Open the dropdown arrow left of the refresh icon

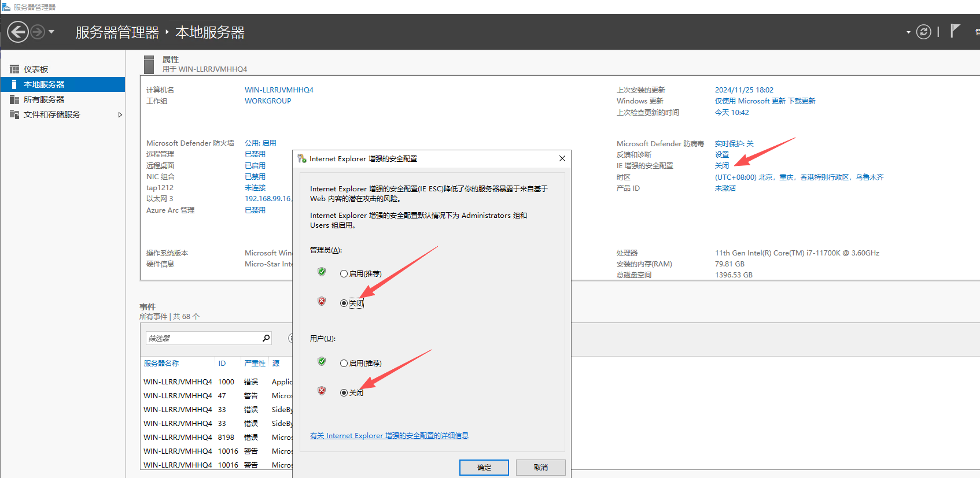click(908, 32)
